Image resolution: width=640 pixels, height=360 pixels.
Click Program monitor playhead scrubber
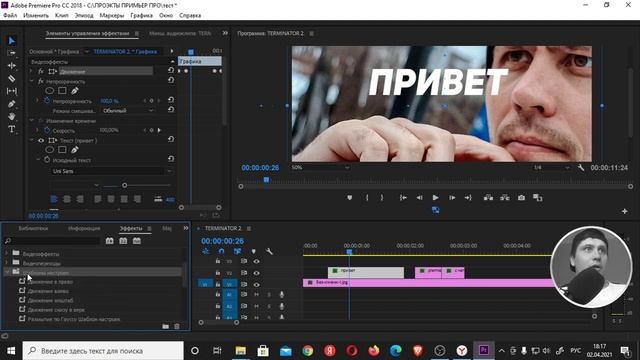pyautogui.click(x=266, y=180)
